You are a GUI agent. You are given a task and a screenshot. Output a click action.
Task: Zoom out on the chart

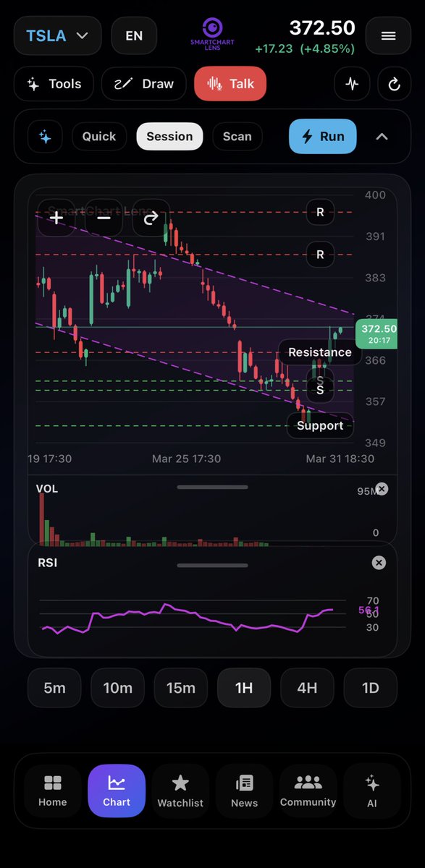point(104,218)
